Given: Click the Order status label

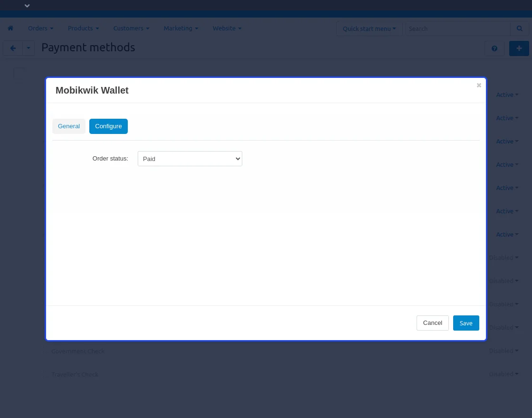Looking at the screenshot, I should [x=110, y=159].
